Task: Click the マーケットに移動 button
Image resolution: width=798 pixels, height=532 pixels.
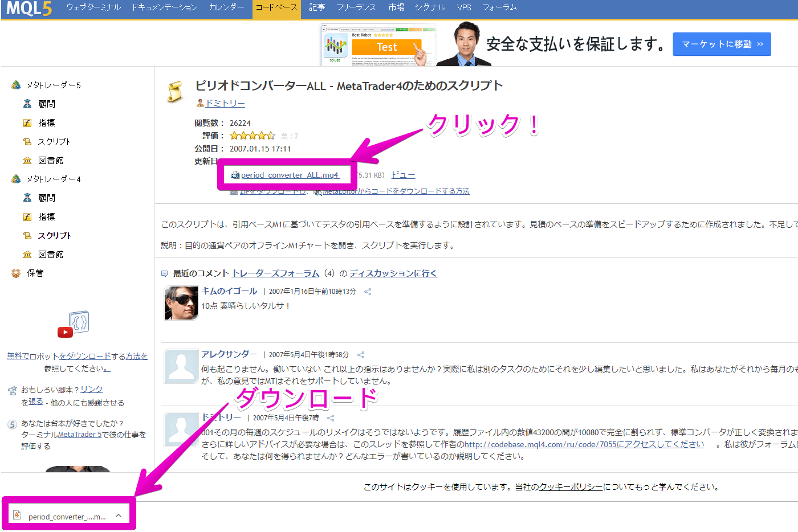Action: click(722, 44)
